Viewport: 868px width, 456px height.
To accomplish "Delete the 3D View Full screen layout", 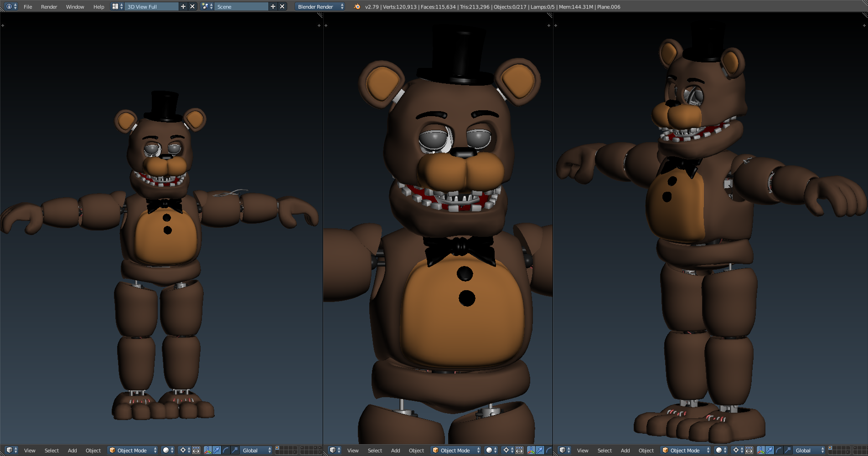I will [192, 6].
